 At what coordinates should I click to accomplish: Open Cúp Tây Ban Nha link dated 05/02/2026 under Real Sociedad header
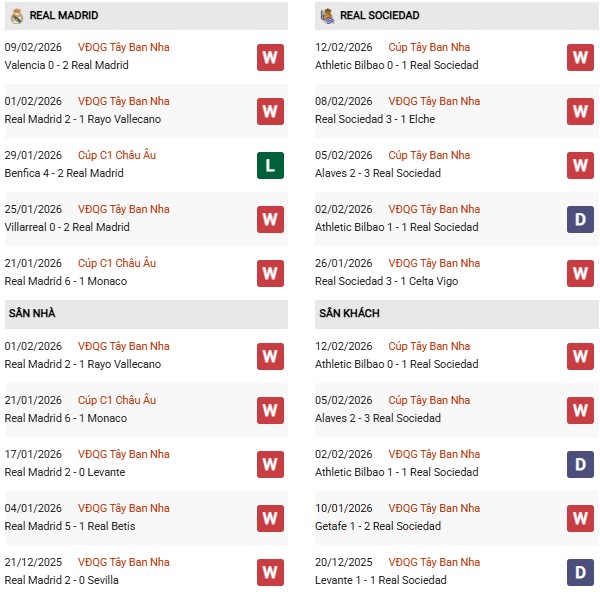[x=429, y=155]
